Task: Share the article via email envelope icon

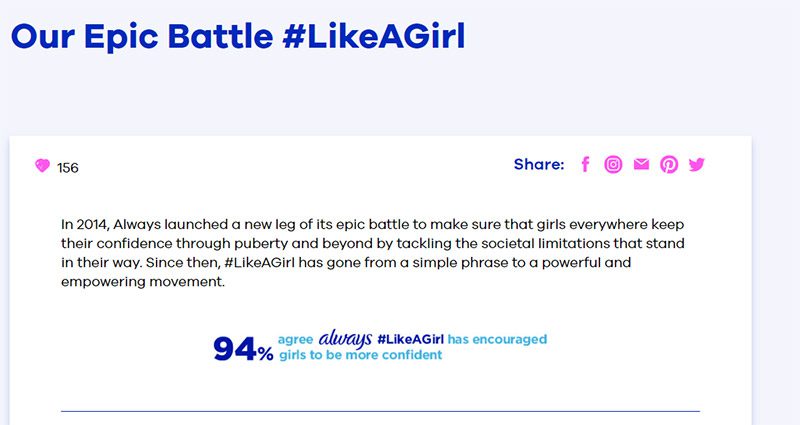Action: click(x=641, y=164)
